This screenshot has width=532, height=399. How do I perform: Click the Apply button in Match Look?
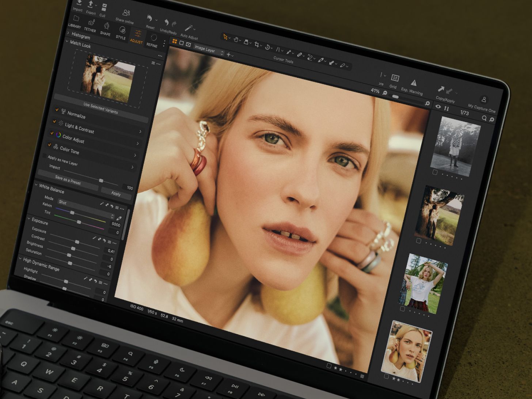[x=116, y=194]
